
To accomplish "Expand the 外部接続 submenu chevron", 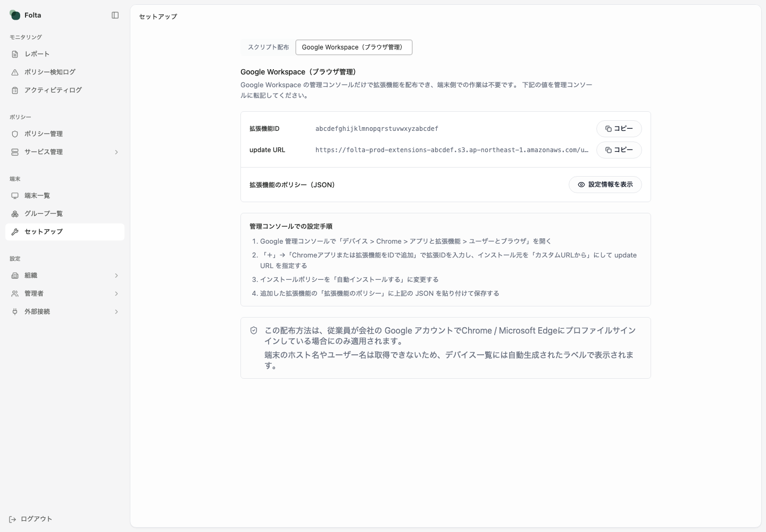I will [116, 312].
